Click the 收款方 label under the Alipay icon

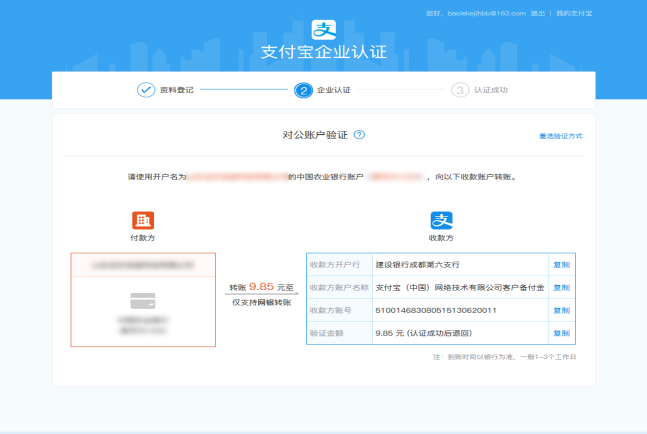tap(441, 238)
